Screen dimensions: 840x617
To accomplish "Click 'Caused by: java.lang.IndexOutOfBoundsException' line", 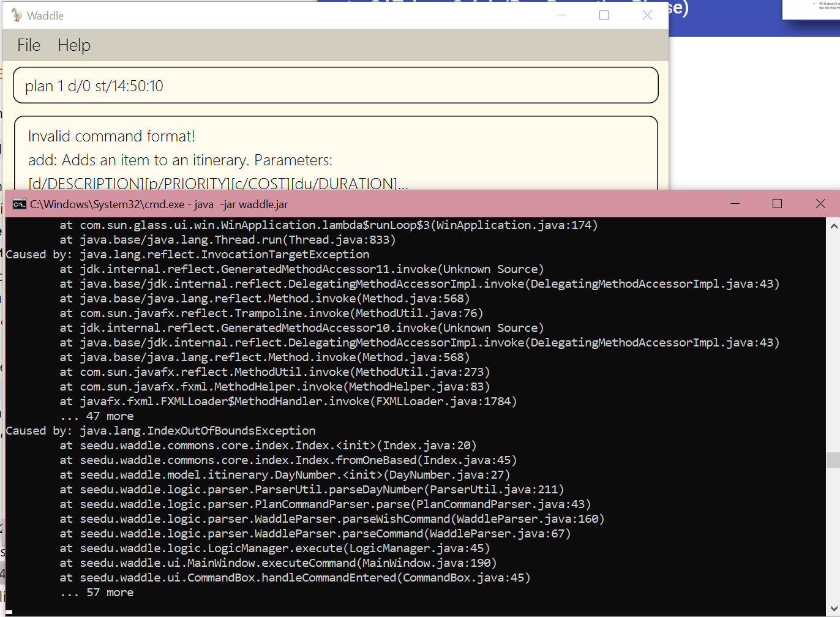I will click(x=160, y=431).
